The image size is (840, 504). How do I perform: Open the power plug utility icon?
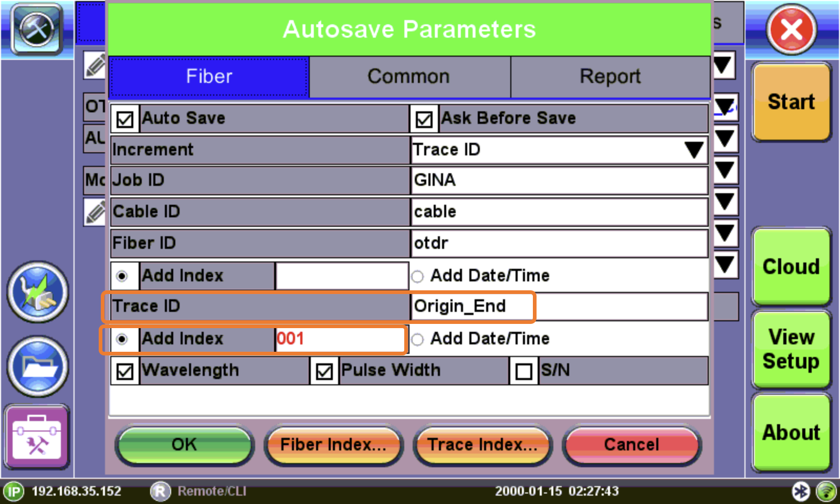(x=37, y=292)
